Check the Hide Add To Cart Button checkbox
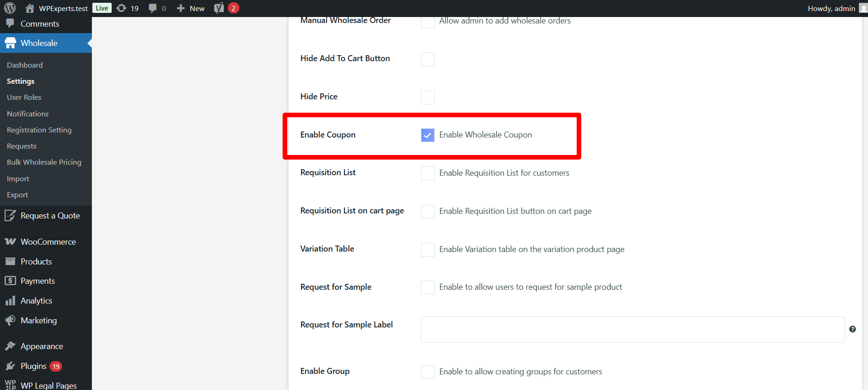 428,59
